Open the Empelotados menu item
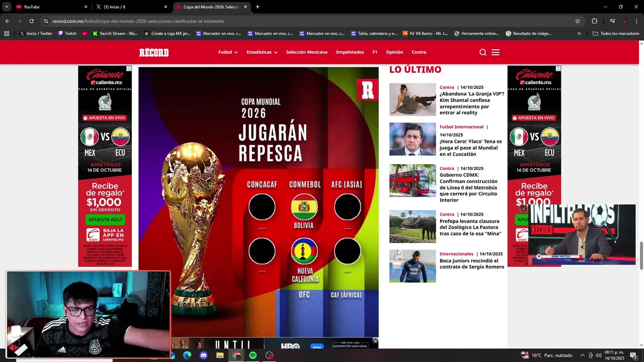The image size is (644, 362). pyautogui.click(x=350, y=52)
